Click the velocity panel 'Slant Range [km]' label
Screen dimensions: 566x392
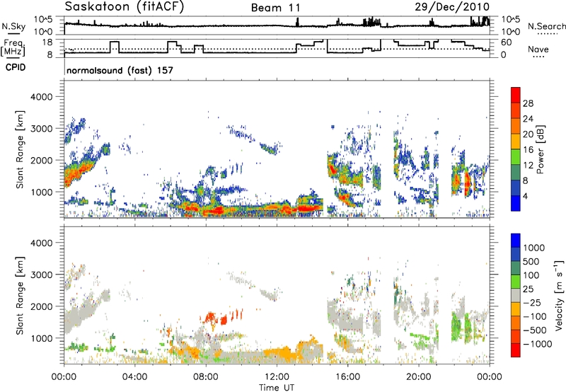(x=20, y=296)
